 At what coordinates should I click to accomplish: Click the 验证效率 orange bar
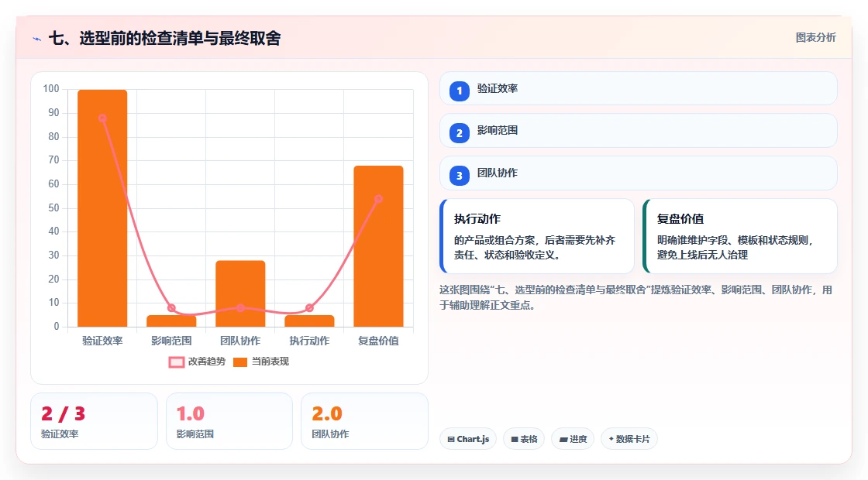pyautogui.click(x=102, y=208)
